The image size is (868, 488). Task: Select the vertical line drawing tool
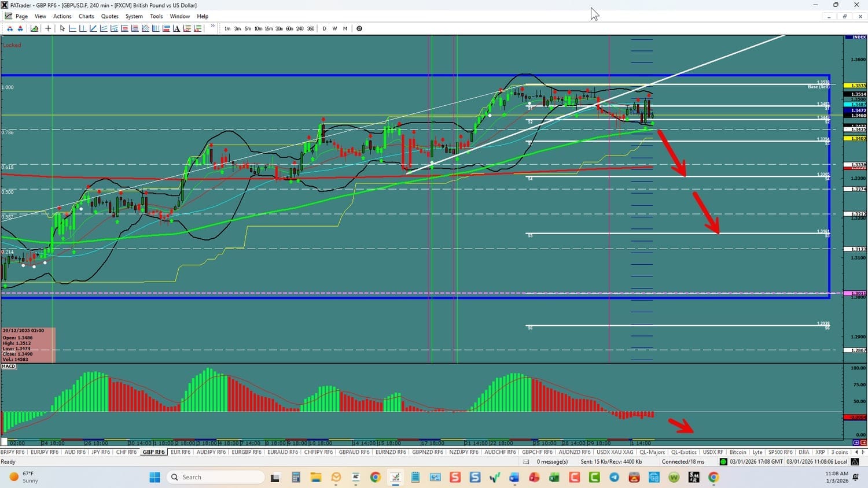(83, 28)
